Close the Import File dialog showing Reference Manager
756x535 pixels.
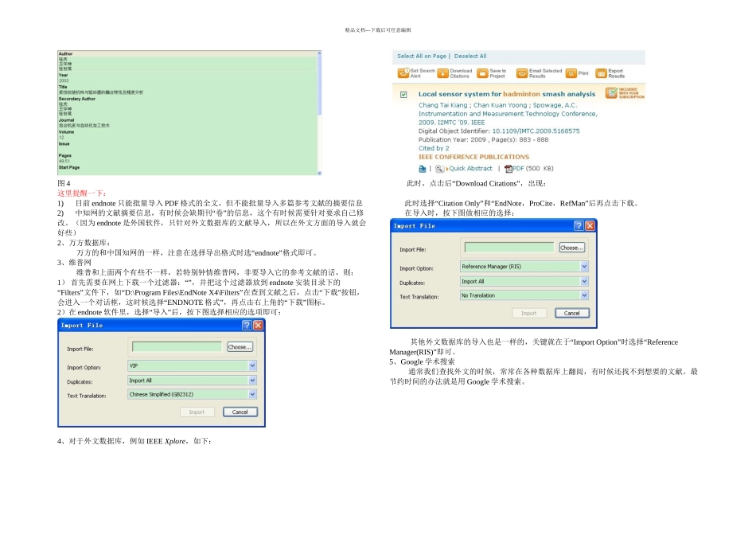coord(590,226)
